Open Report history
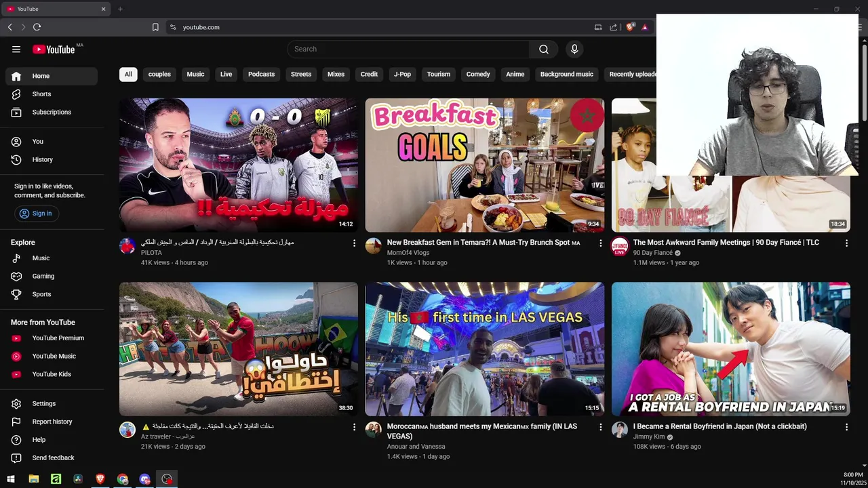Image resolution: width=868 pixels, height=488 pixels. tap(52, 422)
